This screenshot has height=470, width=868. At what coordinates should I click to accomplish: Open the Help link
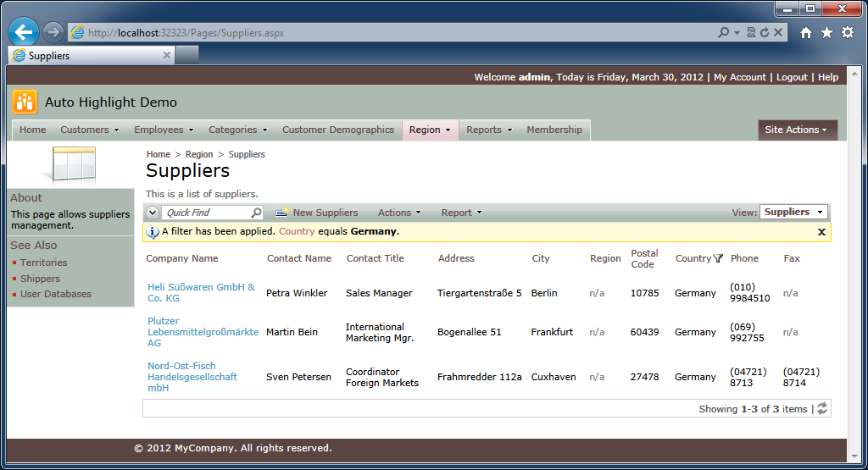pos(828,77)
